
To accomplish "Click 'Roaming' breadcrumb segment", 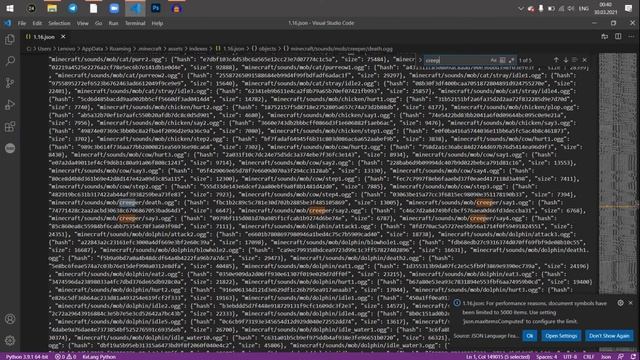I will (120, 49).
